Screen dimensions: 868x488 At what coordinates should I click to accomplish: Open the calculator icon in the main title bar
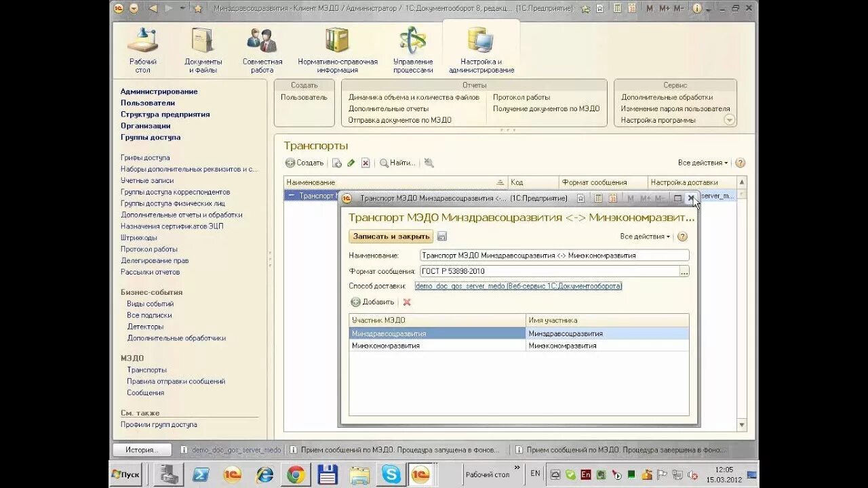[x=617, y=8]
